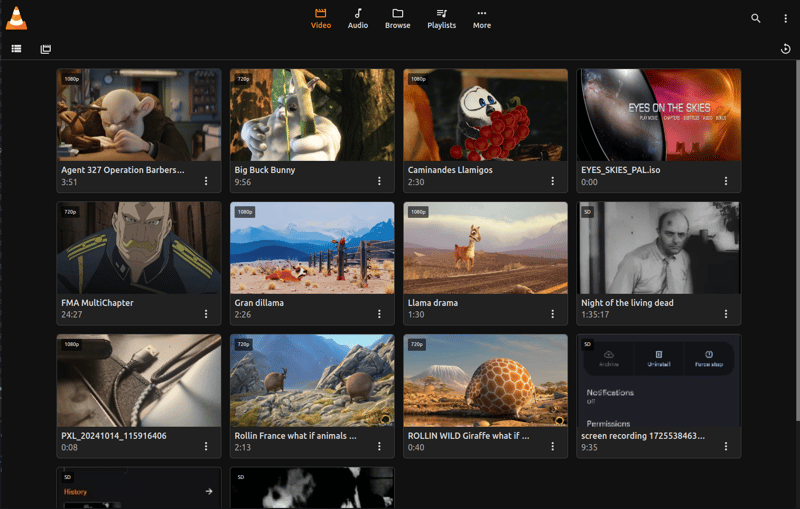This screenshot has width=800, height=509.
Task: Open options menu for Big Buck Bunny
Action: point(379,181)
